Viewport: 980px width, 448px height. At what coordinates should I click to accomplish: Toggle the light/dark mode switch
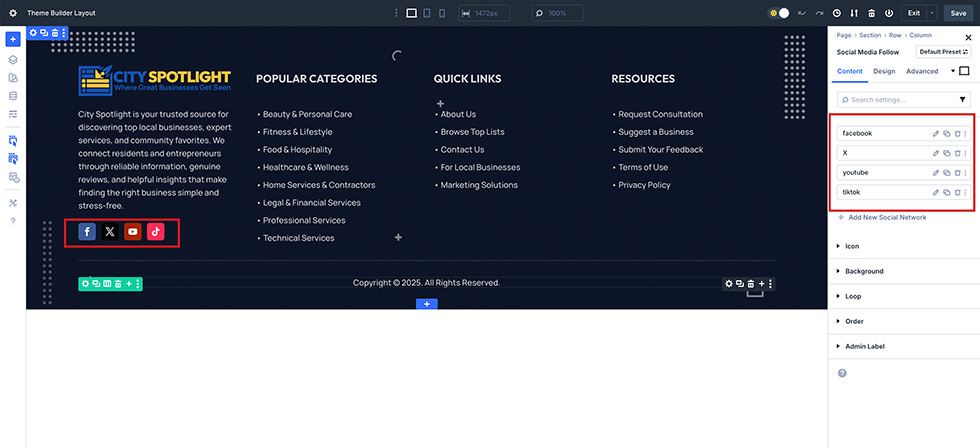[779, 13]
